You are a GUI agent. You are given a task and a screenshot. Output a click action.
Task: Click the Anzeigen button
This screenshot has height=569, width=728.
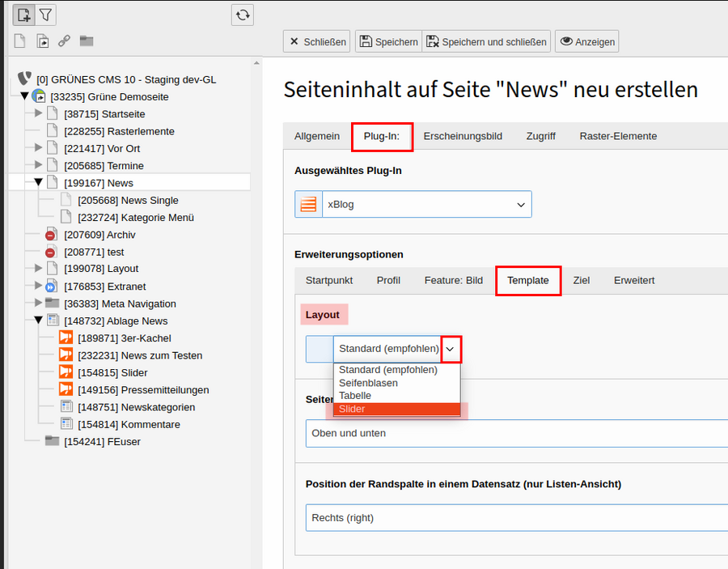[x=587, y=41]
